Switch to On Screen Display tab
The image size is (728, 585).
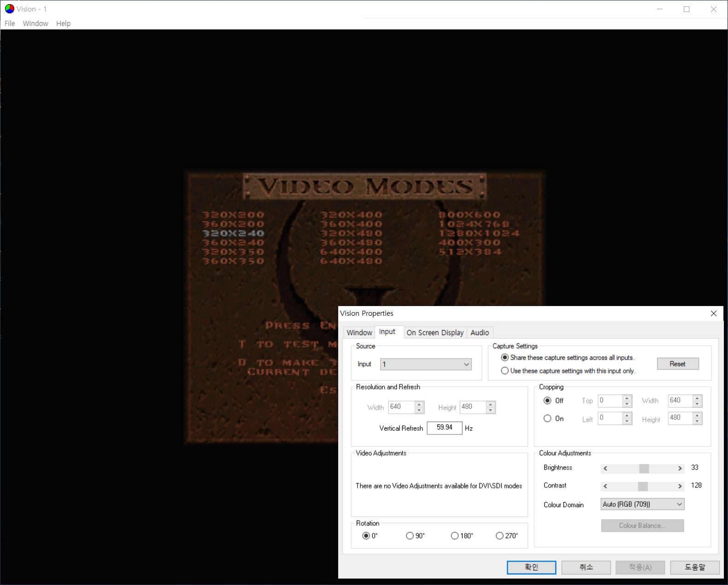[435, 332]
